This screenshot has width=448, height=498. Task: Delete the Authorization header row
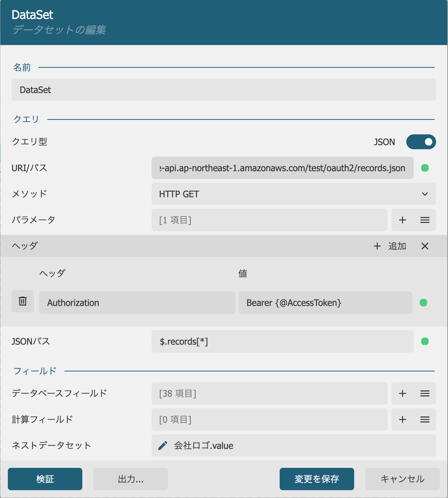(23, 301)
